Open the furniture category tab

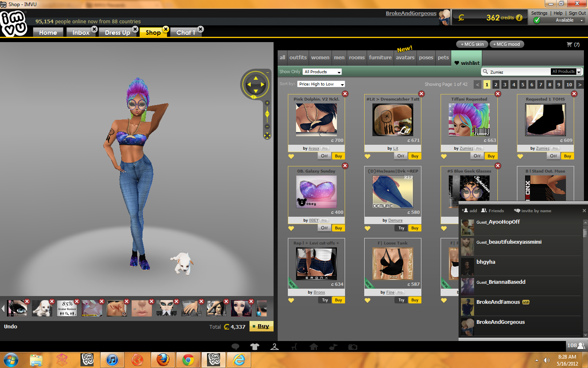coord(380,57)
